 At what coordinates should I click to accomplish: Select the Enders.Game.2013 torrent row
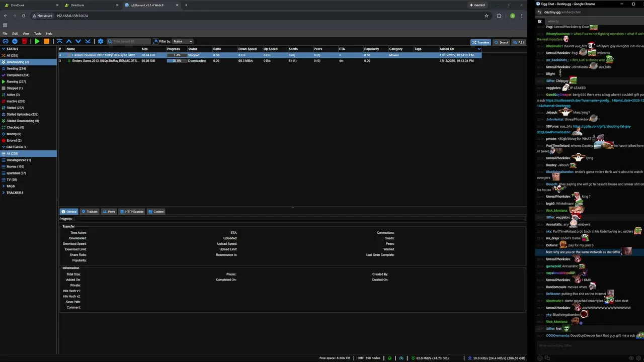(x=270, y=61)
